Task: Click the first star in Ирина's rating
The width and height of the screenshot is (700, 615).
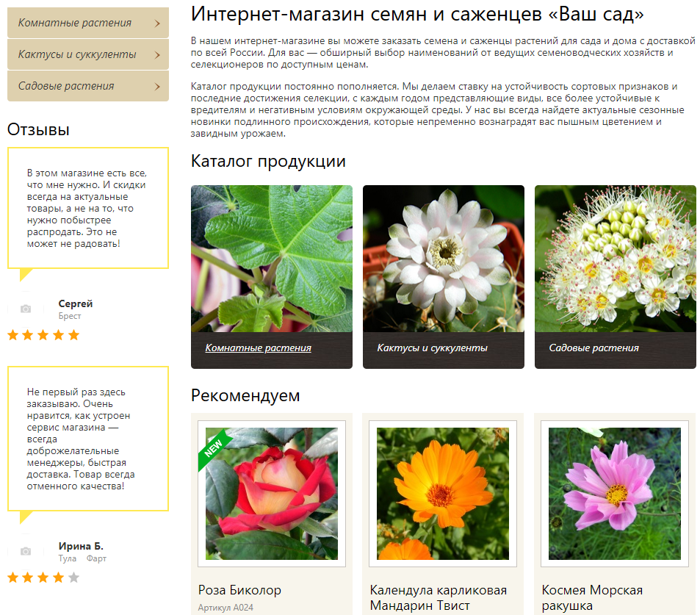Action: (x=12, y=578)
